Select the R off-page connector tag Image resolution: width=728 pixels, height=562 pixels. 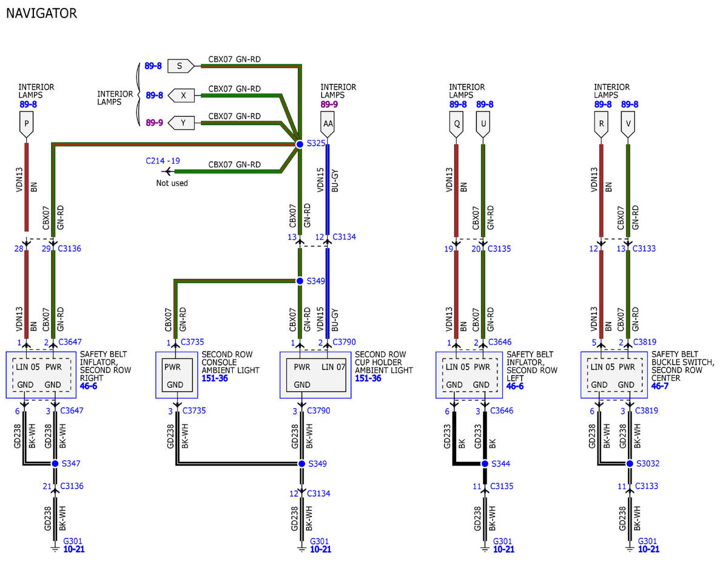pos(601,125)
